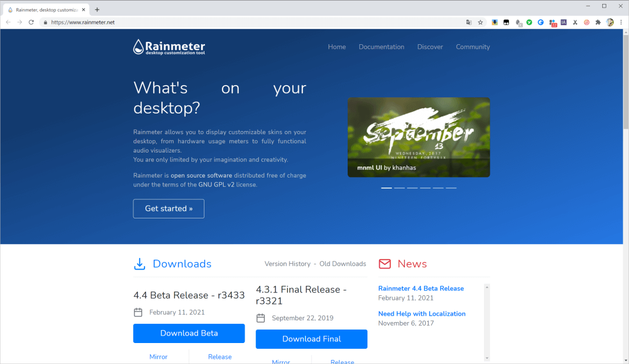
Task: Click the News panel scroll up arrow
Action: (486, 287)
